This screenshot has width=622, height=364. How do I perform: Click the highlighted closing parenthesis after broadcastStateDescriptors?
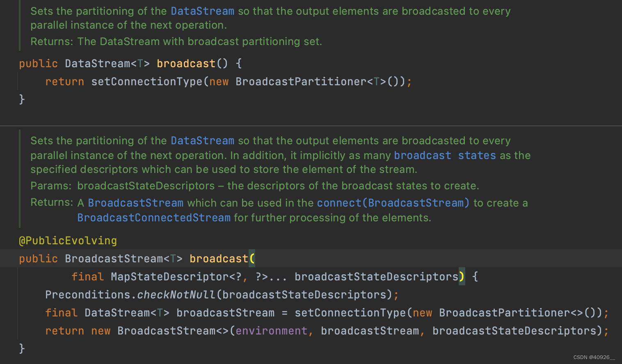462,277
